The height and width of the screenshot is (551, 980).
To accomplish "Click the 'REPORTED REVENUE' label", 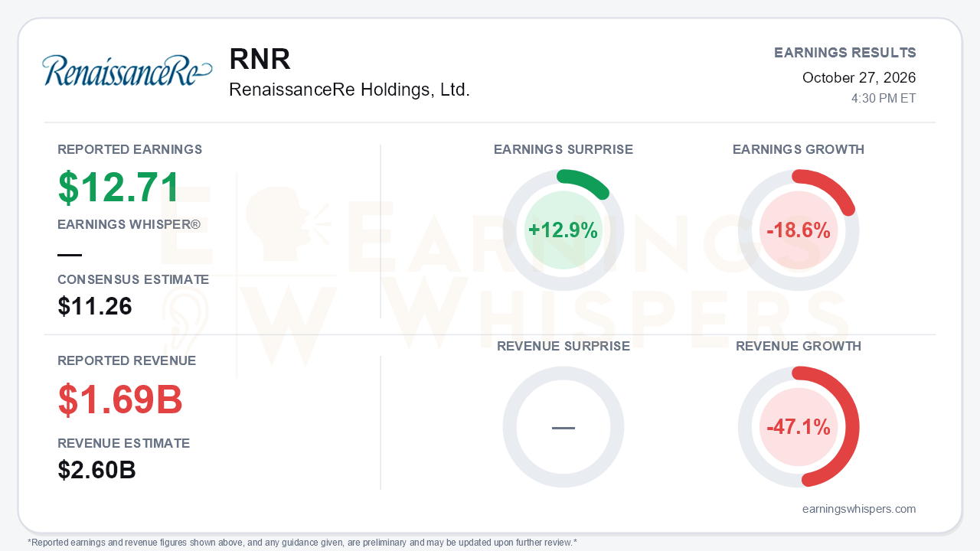I will click(x=127, y=360).
